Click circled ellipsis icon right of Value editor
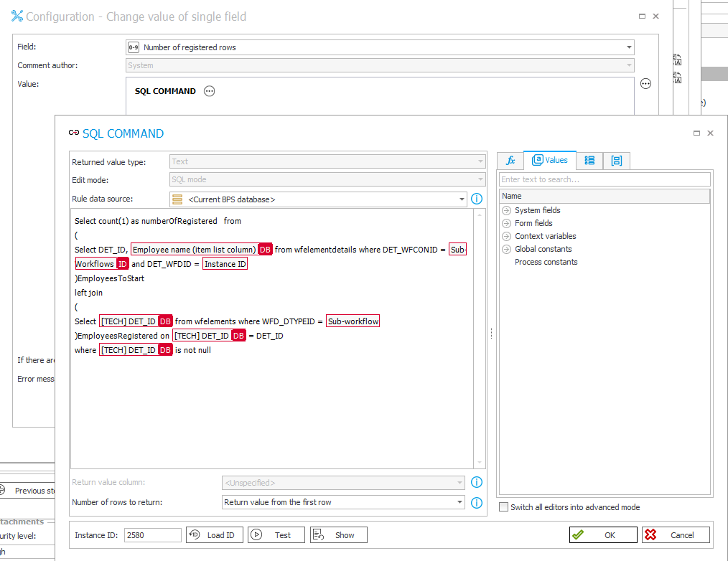 645,83
